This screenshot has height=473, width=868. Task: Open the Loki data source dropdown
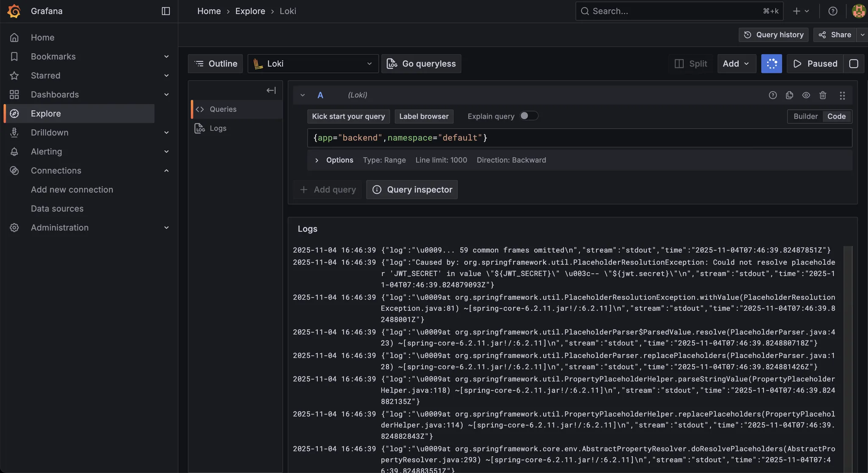[313, 64]
